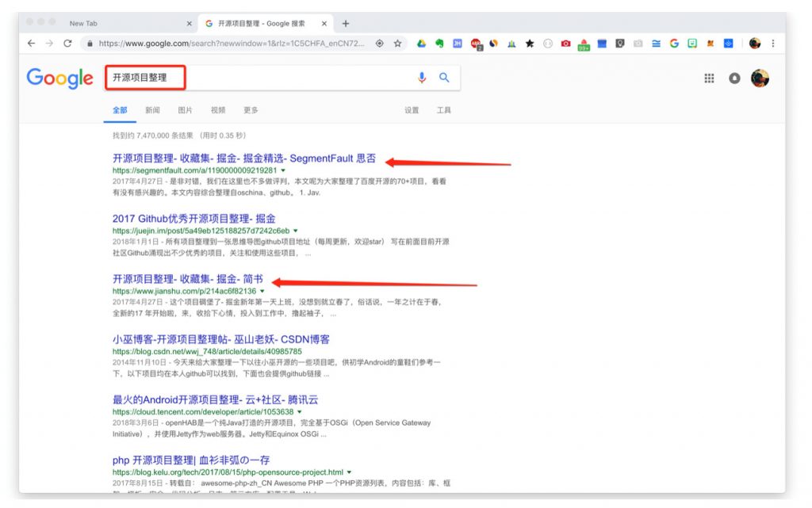This screenshot has height=508, width=812.
Task: Open the blue JH extension
Action: [458, 44]
